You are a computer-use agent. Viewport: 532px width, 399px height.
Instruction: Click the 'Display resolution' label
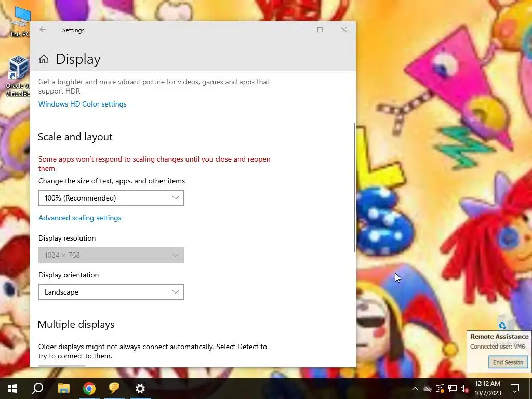click(67, 238)
